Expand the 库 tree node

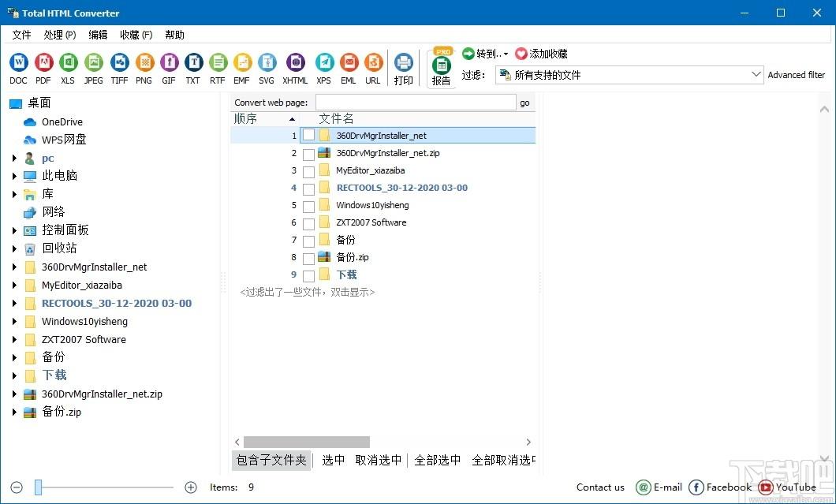(x=14, y=194)
